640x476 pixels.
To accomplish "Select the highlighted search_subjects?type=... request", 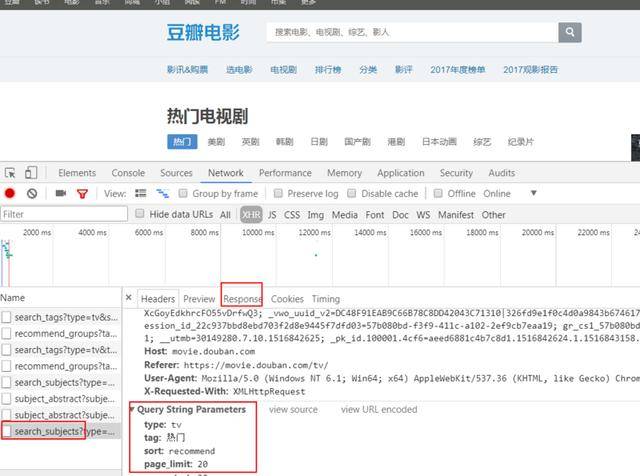I will click(60, 431).
